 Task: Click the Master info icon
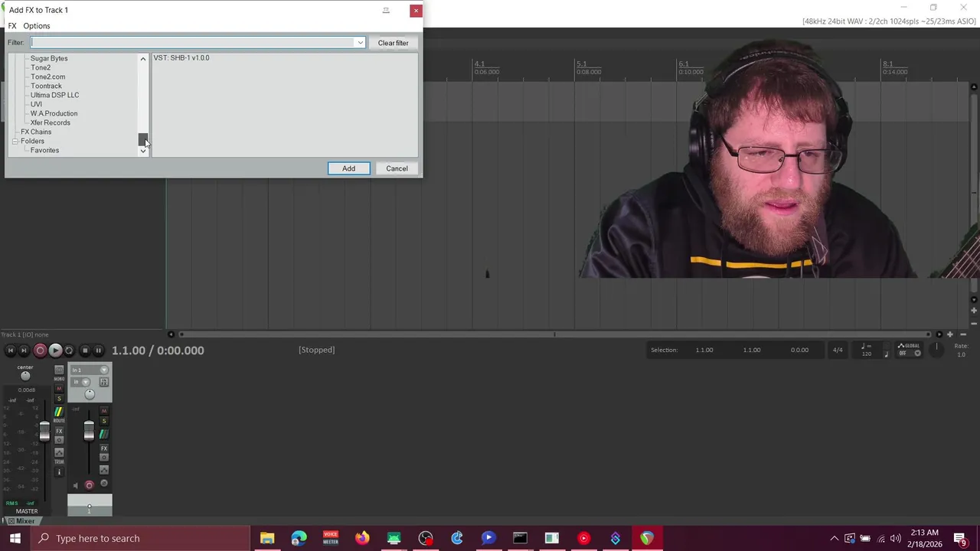coord(59,472)
